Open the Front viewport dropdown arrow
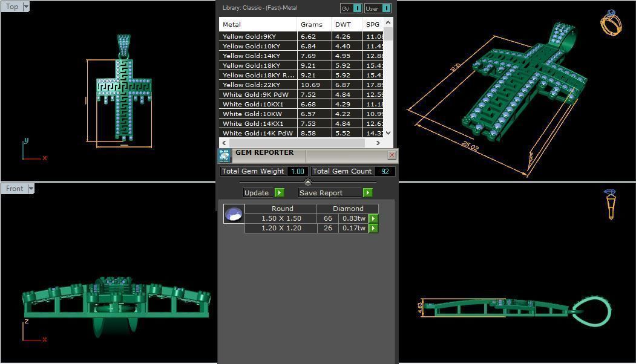Screen dimensions: 636x364 tap(30, 189)
